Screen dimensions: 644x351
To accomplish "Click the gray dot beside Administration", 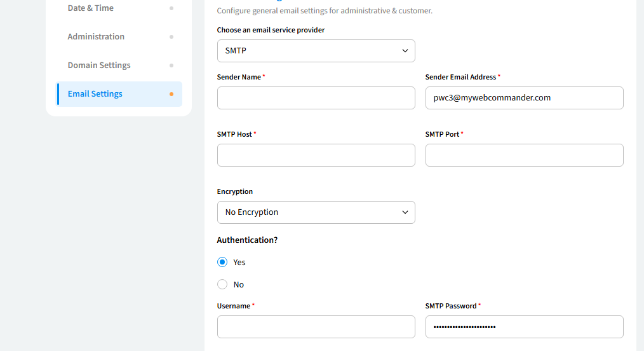I will pyautogui.click(x=171, y=37).
